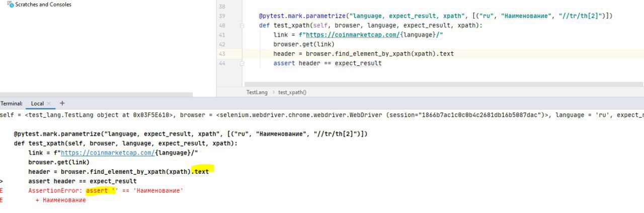Click "self = <test_lang.TestLang object" terminal line
This screenshot has width=644, height=213.
click(322, 115)
